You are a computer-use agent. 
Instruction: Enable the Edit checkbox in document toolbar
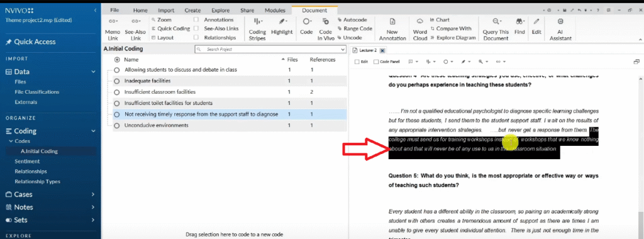(x=357, y=62)
